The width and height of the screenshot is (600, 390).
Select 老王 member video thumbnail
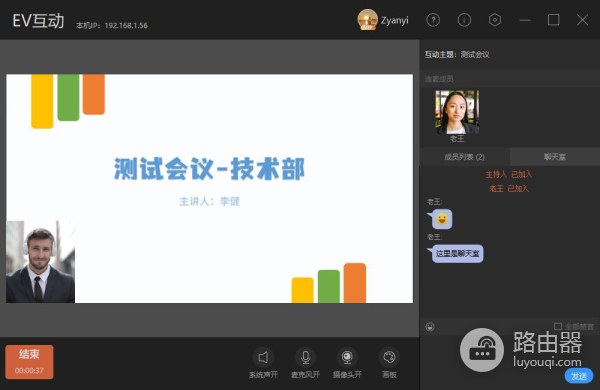point(457,112)
